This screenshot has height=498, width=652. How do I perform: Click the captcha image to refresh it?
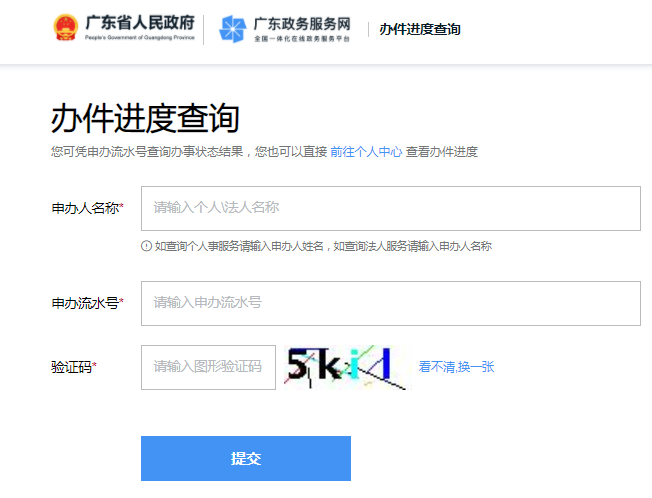point(347,367)
